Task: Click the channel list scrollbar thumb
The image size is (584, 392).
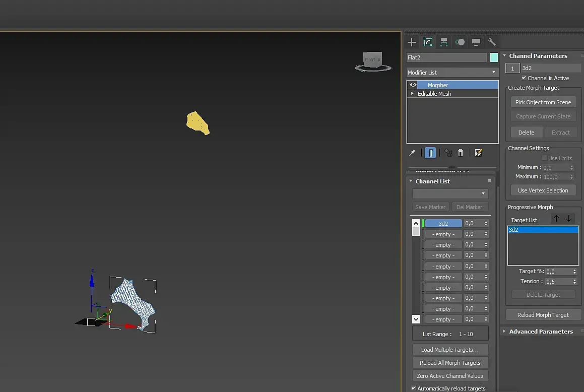Action: 416,231
